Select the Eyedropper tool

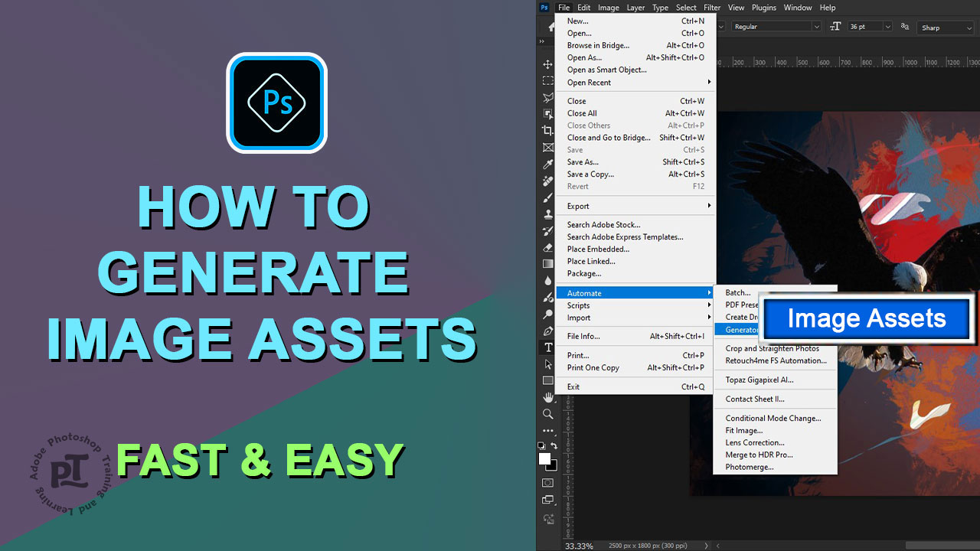547,165
